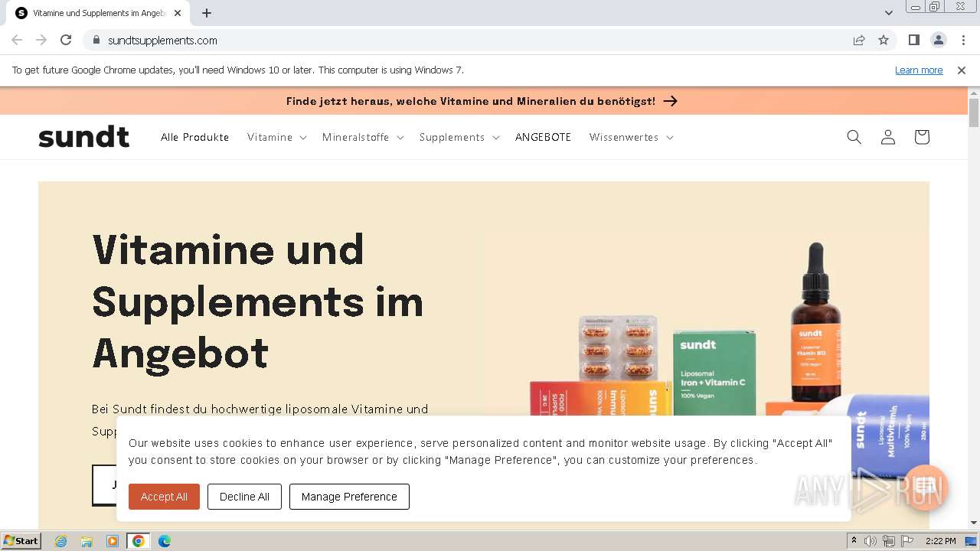Viewport: 980px width, 551px height.
Task: Show hidden system tray icons
Action: click(x=854, y=541)
